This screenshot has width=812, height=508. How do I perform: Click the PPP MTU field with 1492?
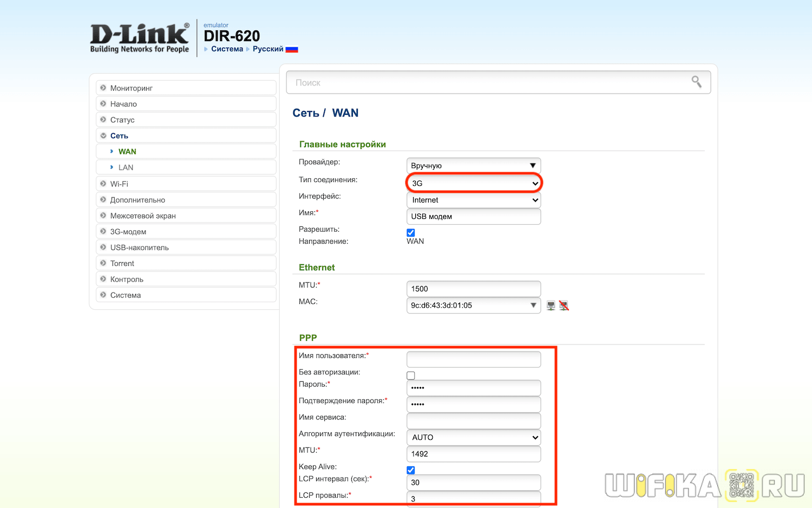click(x=474, y=454)
